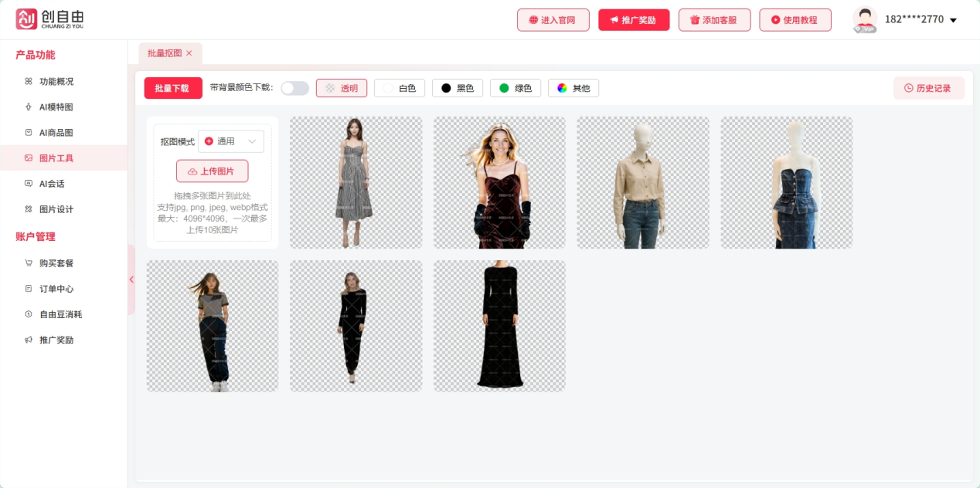Select the 透明 background option
Screen dimensions: 980x488
(342, 88)
